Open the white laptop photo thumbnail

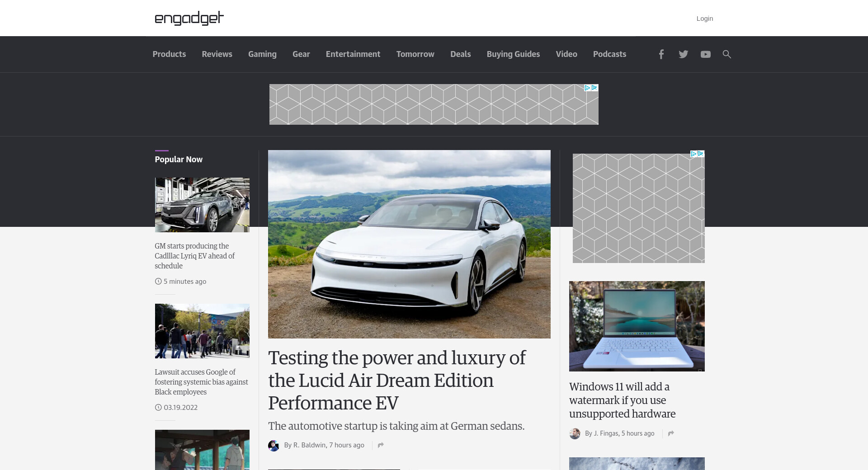pyautogui.click(x=637, y=326)
